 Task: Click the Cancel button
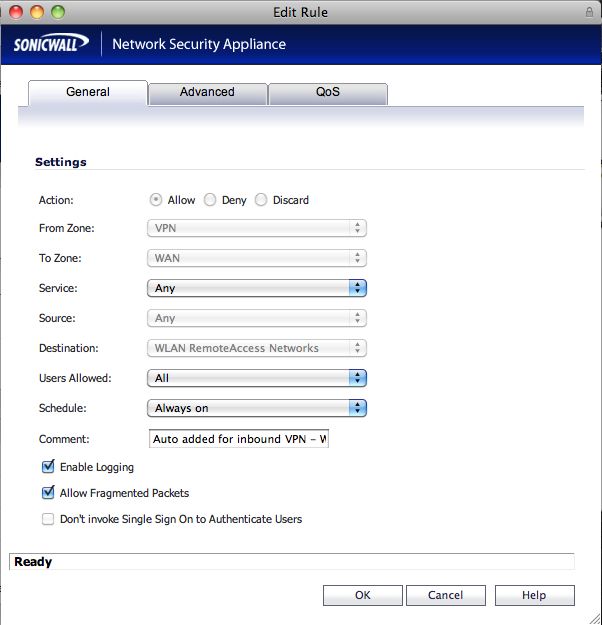pos(446,596)
